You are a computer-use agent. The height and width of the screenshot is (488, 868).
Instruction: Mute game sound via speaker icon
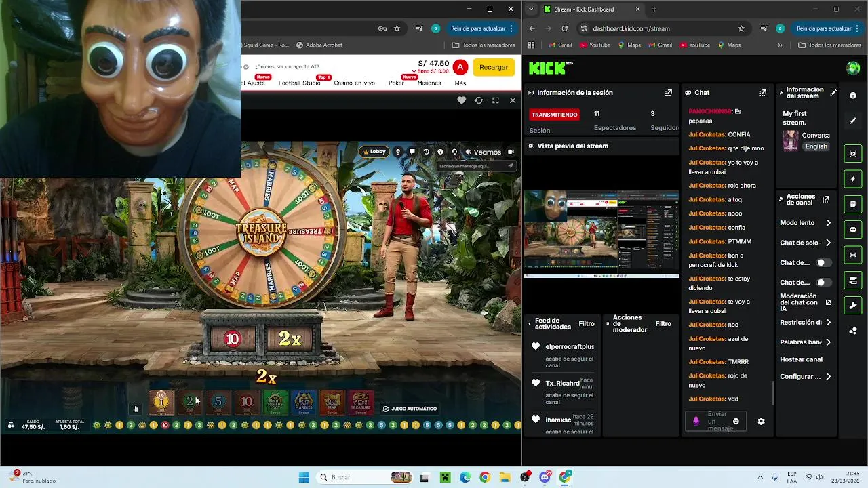(x=468, y=152)
